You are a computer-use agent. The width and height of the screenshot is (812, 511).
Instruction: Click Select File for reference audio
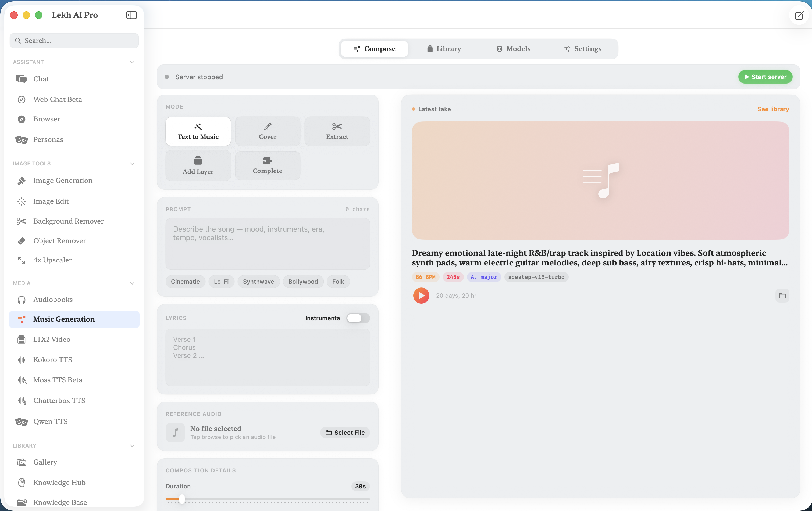pyautogui.click(x=345, y=433)
